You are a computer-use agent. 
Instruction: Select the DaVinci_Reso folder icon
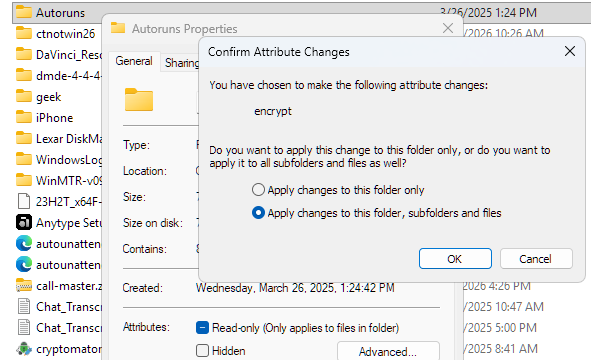click(24, 55)
